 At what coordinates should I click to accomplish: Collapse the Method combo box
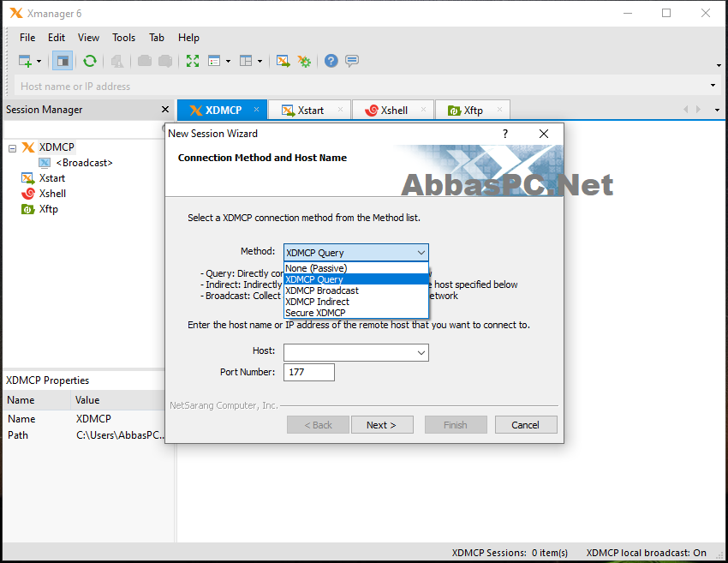421,253
